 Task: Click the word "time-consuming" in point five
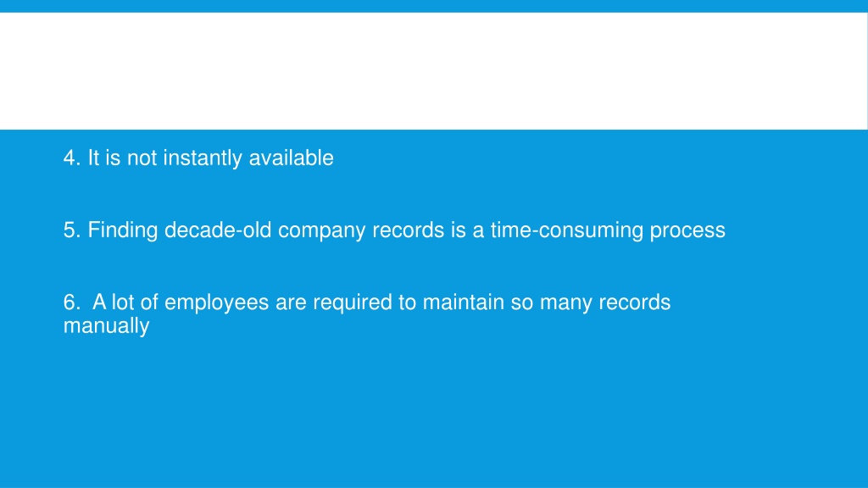[x=567, y=230]
